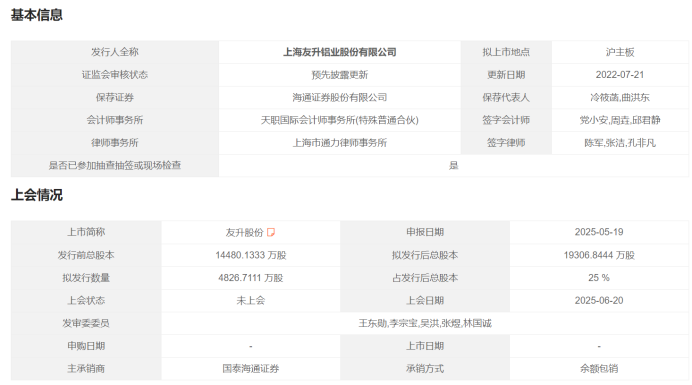Click planned issue quantity 4826.7111 万股

pos(251,278)
